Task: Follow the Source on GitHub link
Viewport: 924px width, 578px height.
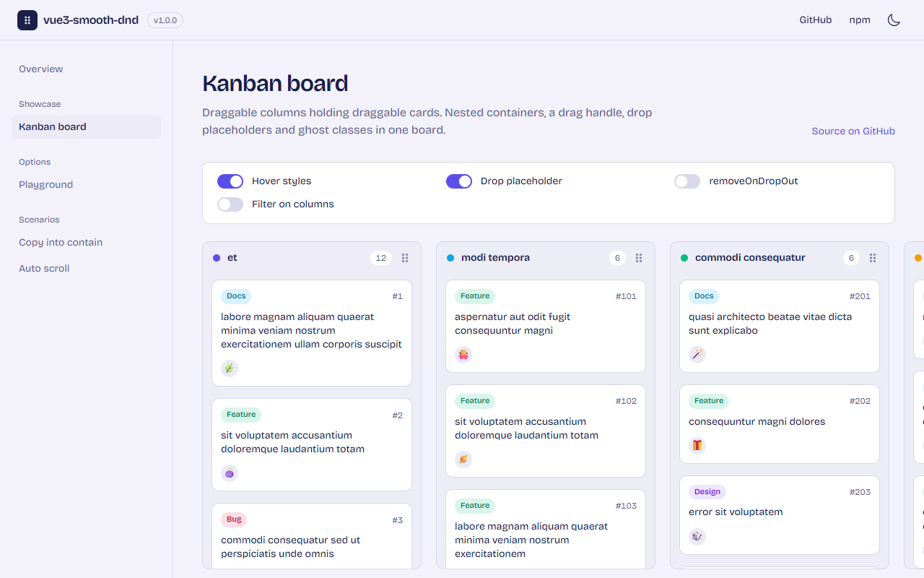Action: pyautogui.click(x=853, y=131)
